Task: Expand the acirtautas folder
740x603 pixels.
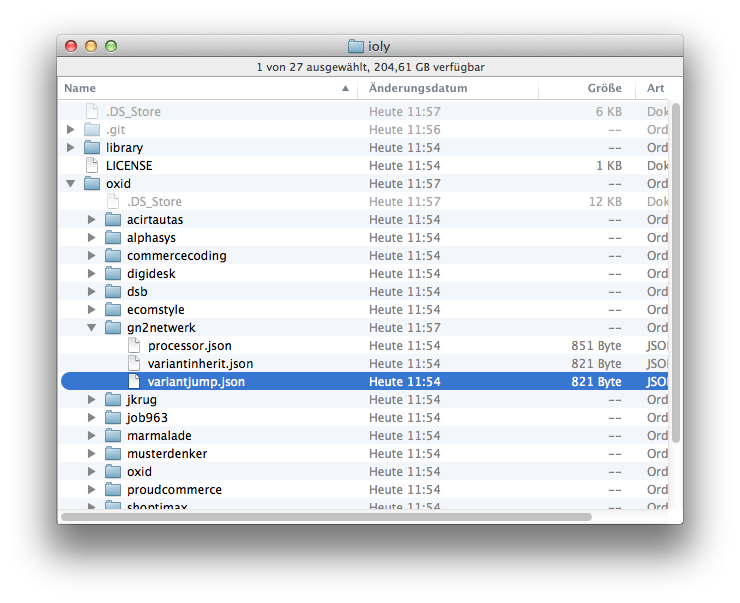Action: click(x=92, y=219)
